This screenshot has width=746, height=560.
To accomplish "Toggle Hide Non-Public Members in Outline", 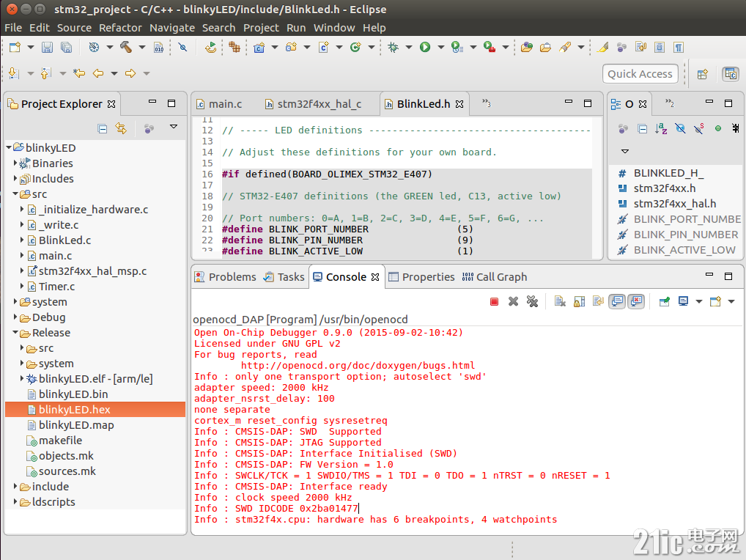I will [718, 128].
